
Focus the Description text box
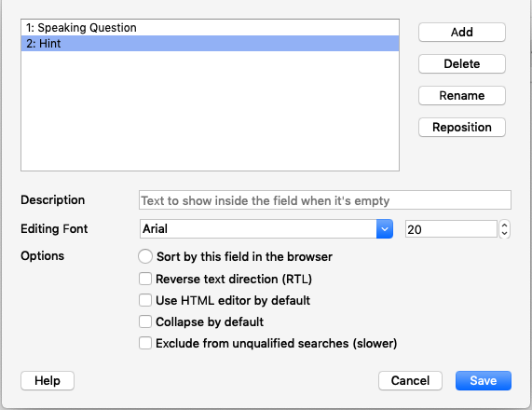[324, 200]
